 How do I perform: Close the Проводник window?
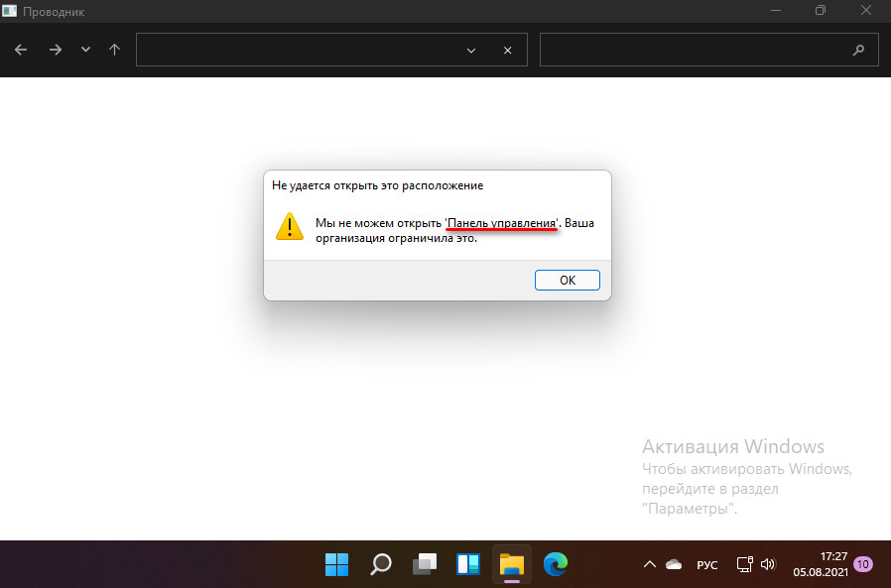pyautogui.click(x=865, y=10)
